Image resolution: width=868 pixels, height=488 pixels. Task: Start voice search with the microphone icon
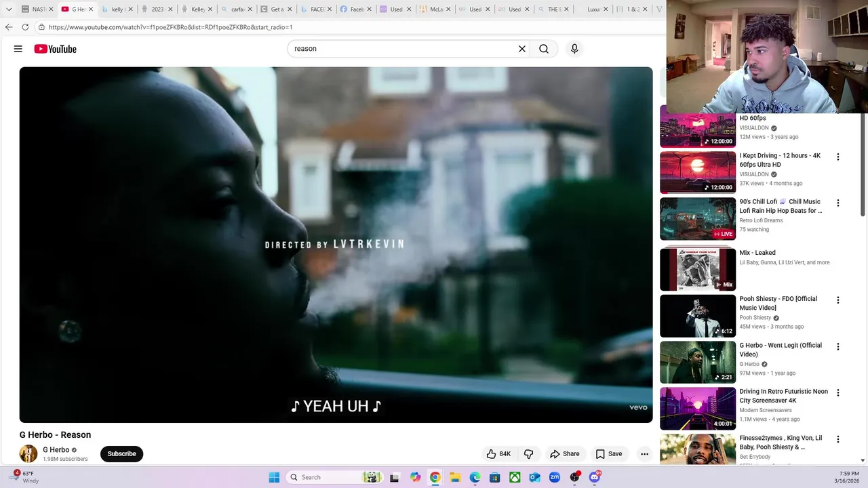574,49
